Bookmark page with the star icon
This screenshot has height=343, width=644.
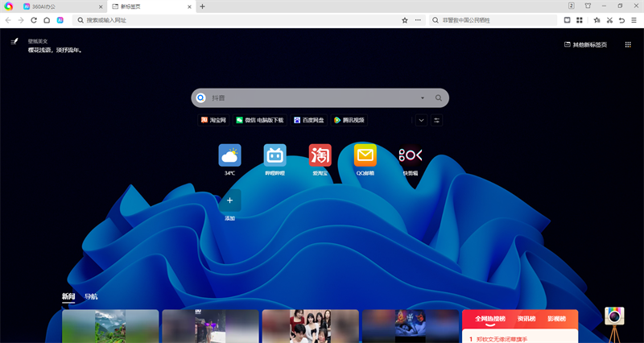pyautogui.click(x=405, y=20)
